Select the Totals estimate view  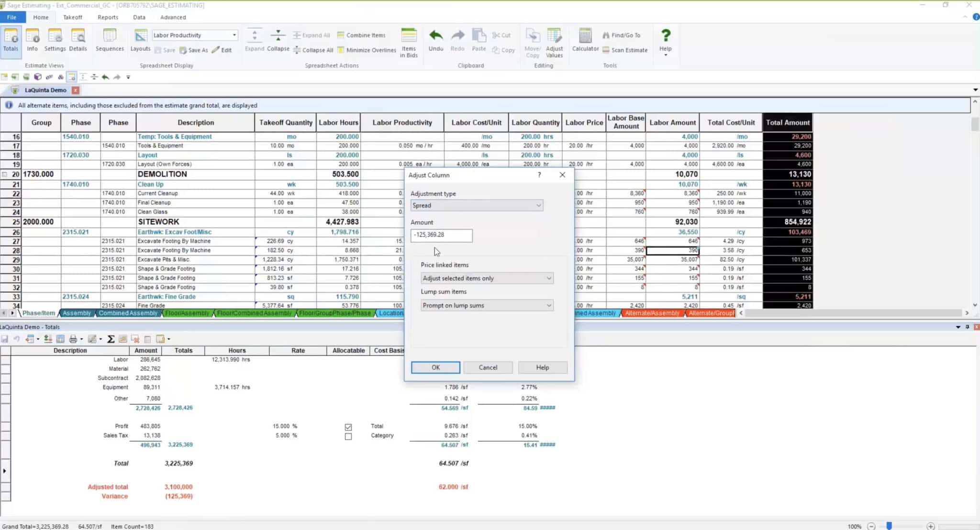point(11,41)
